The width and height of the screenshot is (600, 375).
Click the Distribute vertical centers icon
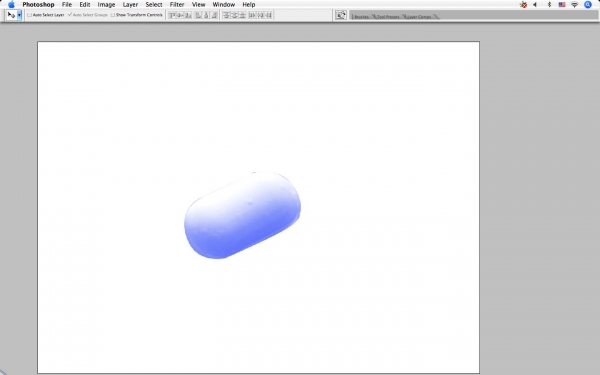(234, 15)
